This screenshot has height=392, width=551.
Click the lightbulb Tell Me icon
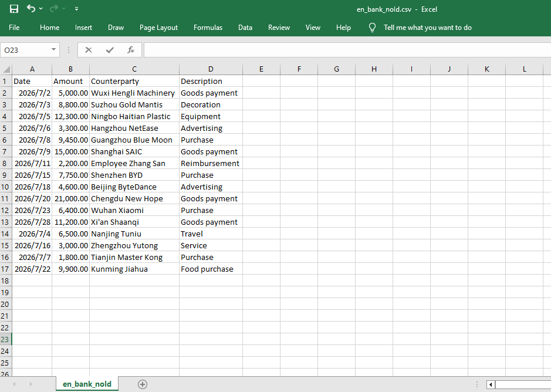(x=372, y=28)
